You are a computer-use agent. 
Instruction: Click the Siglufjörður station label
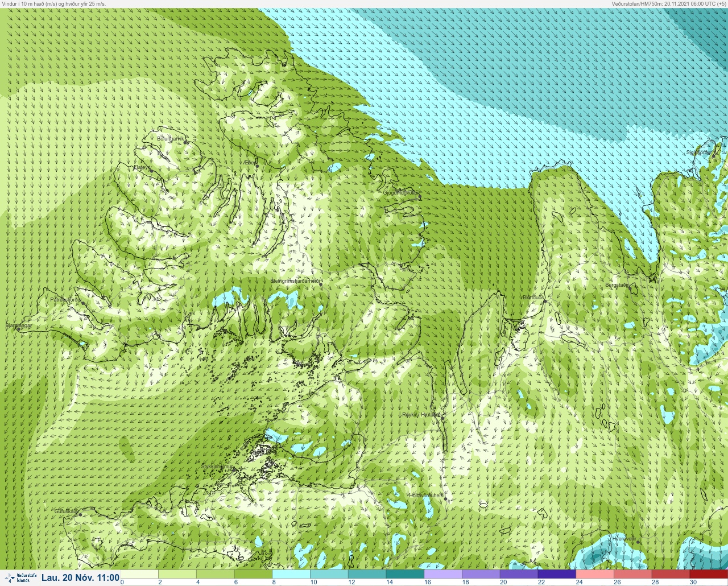pos(698,152)
